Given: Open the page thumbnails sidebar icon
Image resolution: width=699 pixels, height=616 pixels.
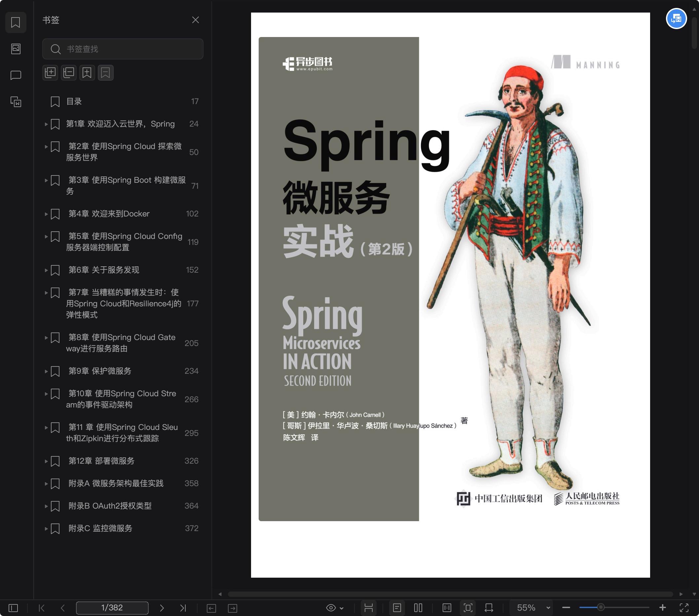Looking at the screenshot, I should tap(16, 49).
